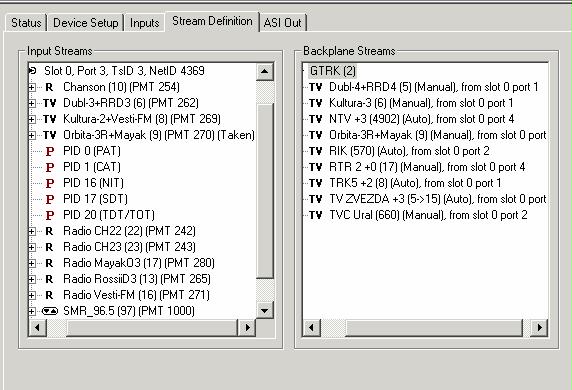Screen dimensions: 572x390
Task: Click the TV icon of backplane Orbita-3R+Mayak (Manual)
Action: [x=316, y=135]
